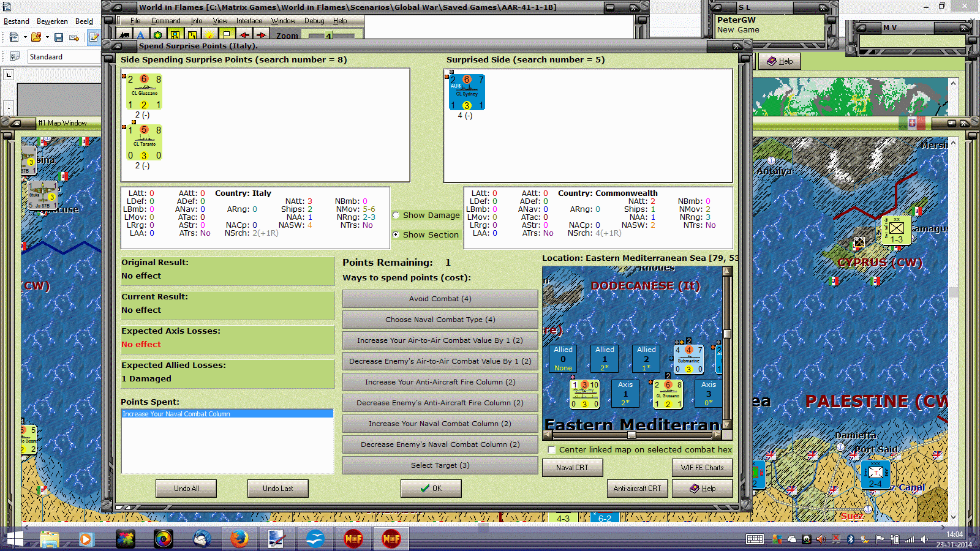Open the Debug menu
The width and height of the screenshot is (980, 551).
[314, 21]
